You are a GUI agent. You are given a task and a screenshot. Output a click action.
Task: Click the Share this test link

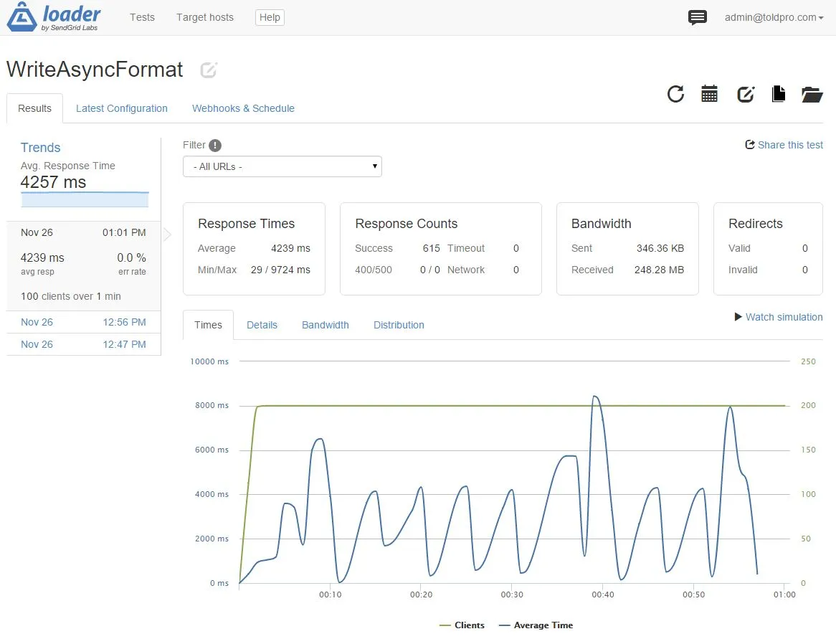784,145
